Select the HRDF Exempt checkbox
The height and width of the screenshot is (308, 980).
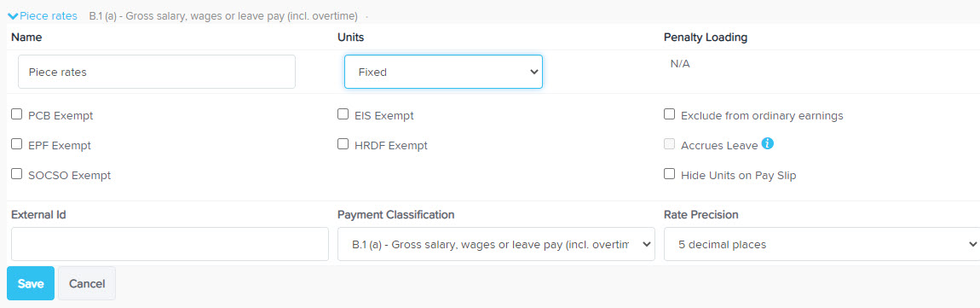coord(343,144)
